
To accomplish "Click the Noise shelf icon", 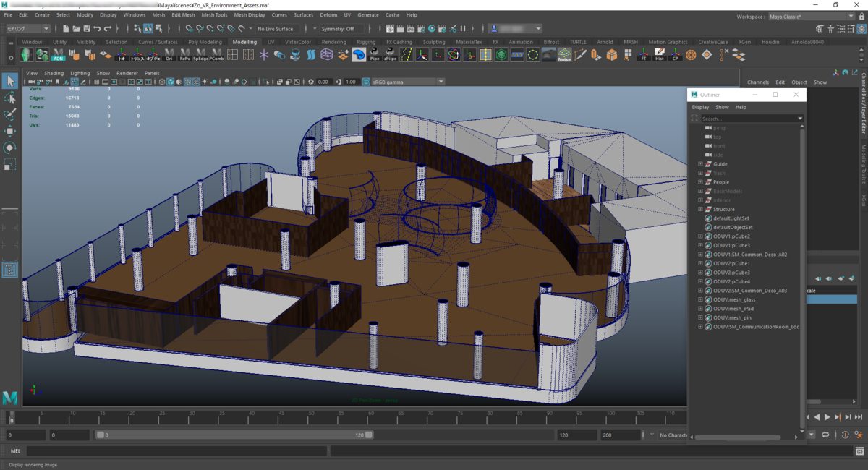I will click(x=563, y=55).
